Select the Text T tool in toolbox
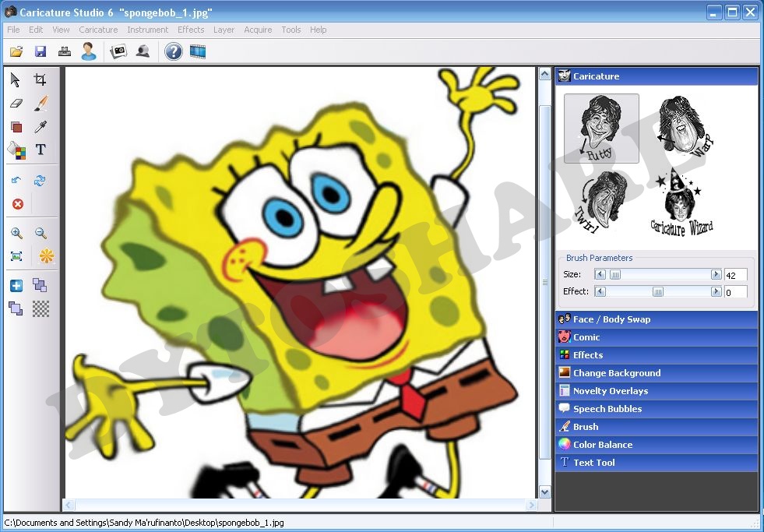The height and width of the screenshot is (532, 764). [41, 150]
